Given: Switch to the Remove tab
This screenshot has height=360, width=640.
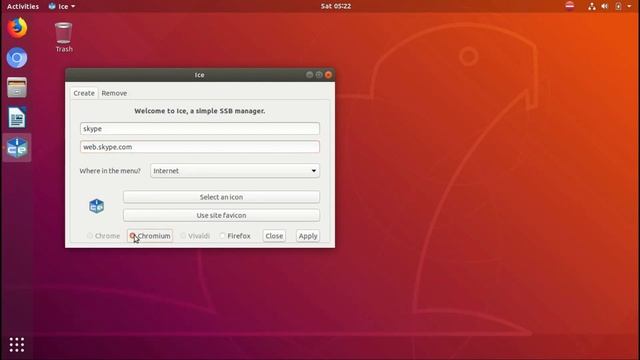Looking at the screenshot, I should [114, 93].
